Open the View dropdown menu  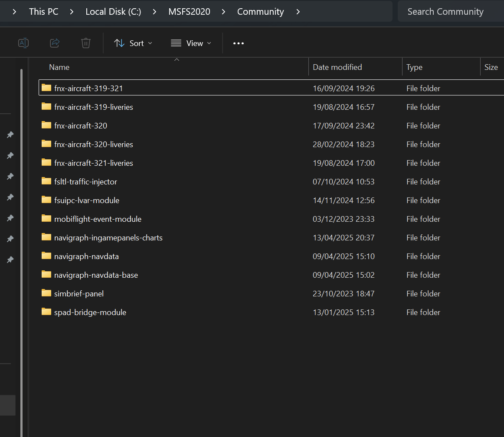(x=191, y=43)
